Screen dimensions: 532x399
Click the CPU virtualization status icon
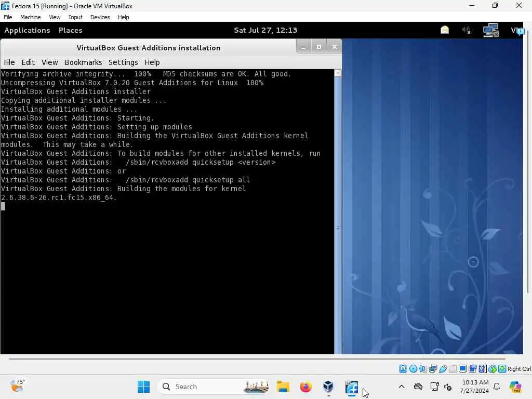coord(483,369)
